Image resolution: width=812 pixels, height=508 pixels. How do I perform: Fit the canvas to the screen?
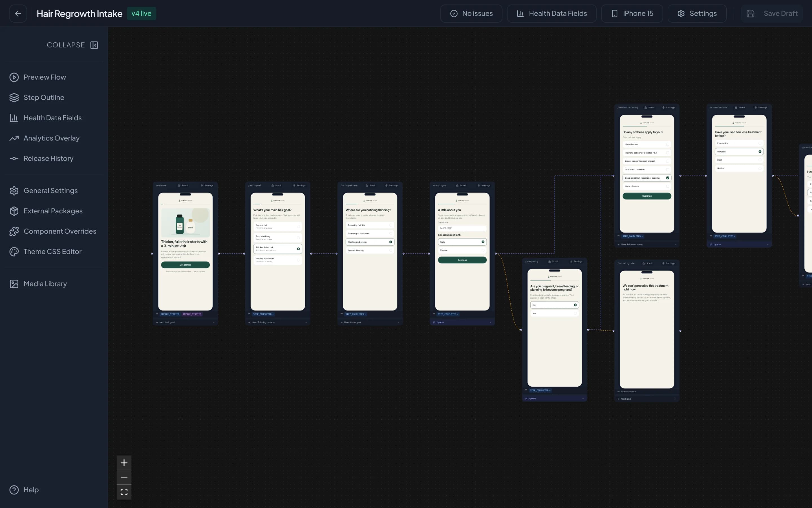124,492
